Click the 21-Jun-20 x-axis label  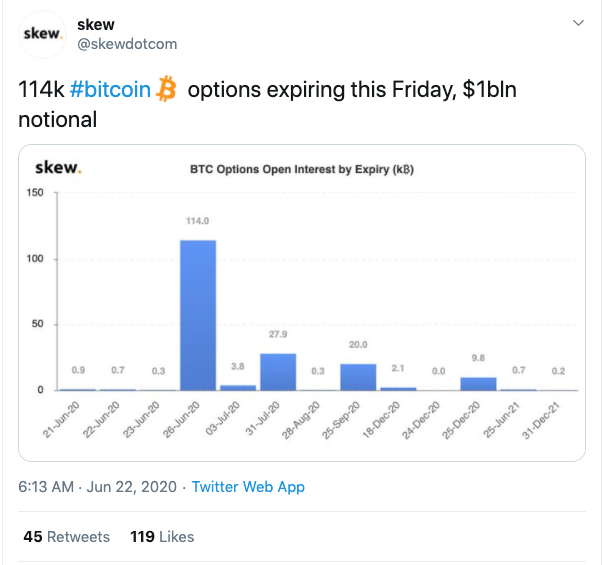61,419
